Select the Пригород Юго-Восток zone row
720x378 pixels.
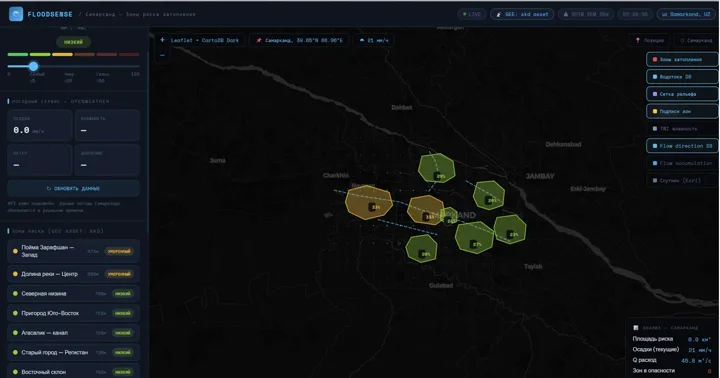tap(73, 313)
